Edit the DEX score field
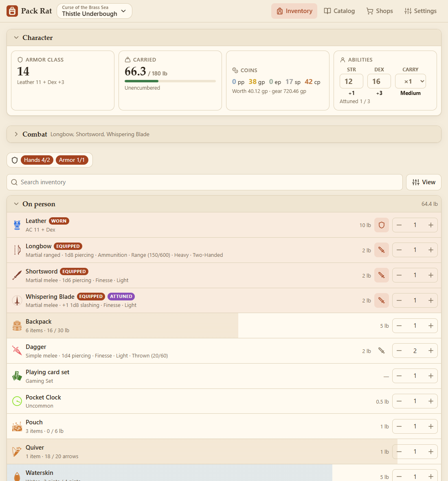Image resolution: width=448 pixels, height=481 pixels. click(379, 81)
